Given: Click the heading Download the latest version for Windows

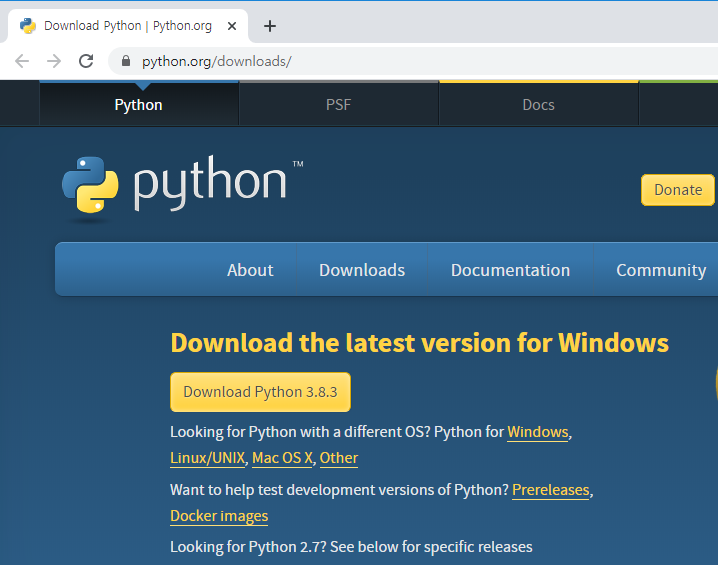Looking at the screenshot, I should (x=419, y=343).
